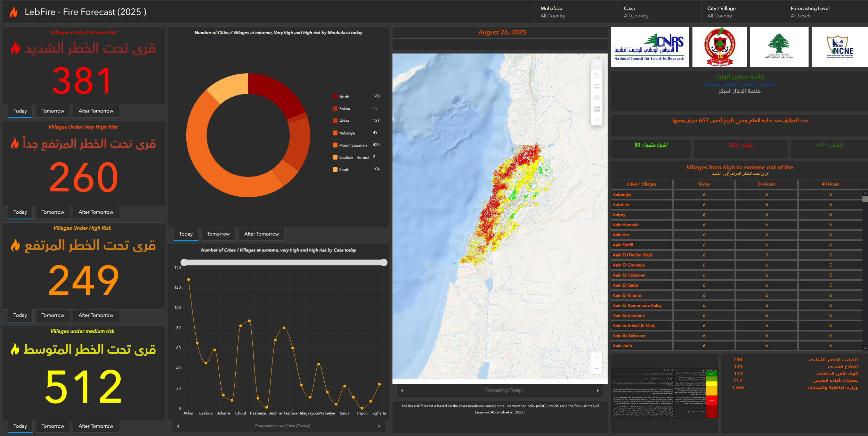Click the 24 Hours column header
This screenshot has width=868, height=436.
767,184
